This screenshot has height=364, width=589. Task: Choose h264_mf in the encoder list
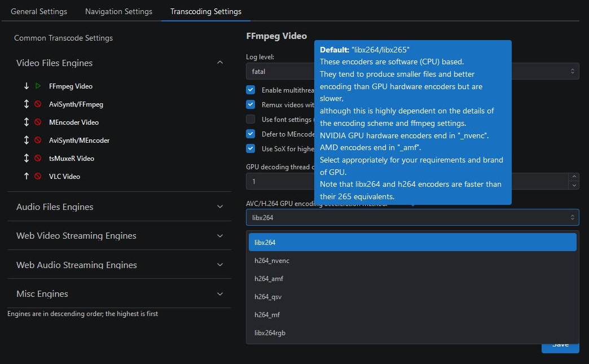[x=412, y=314]
